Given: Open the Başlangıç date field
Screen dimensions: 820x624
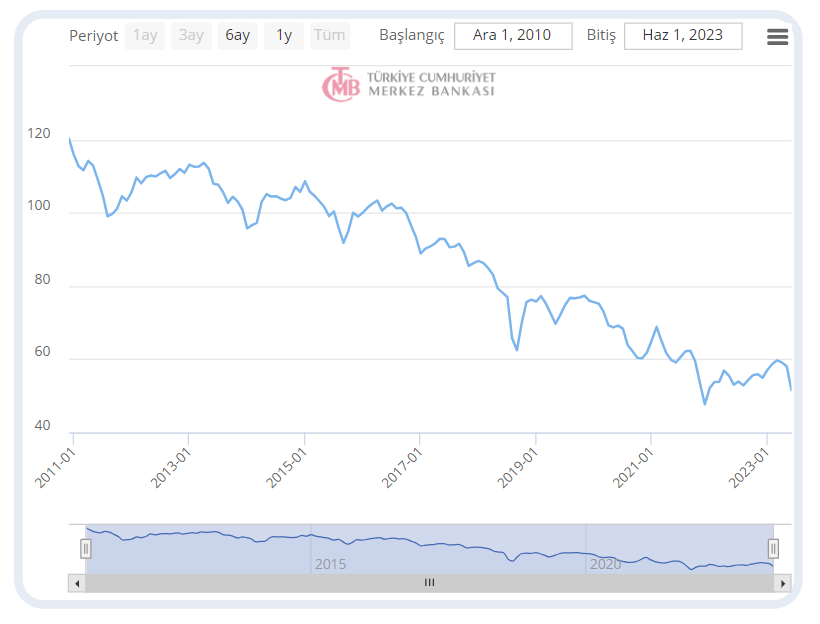Looking at the screenshot, I should click(x=513, y=36).
